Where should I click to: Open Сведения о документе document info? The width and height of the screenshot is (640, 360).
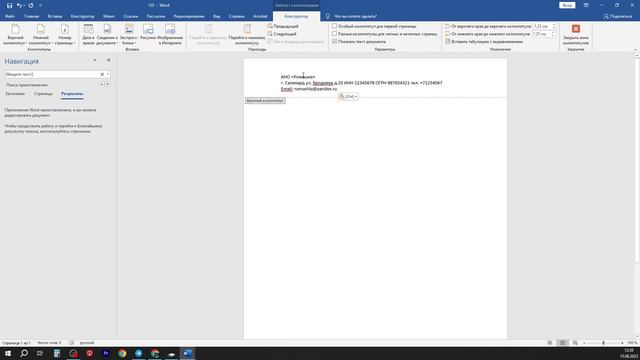tap(107, 34)
